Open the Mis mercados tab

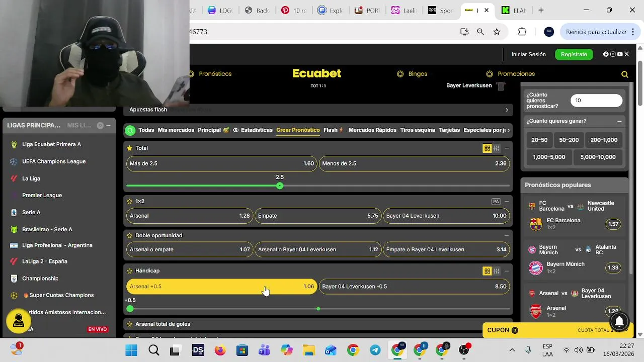pos(176,130)
